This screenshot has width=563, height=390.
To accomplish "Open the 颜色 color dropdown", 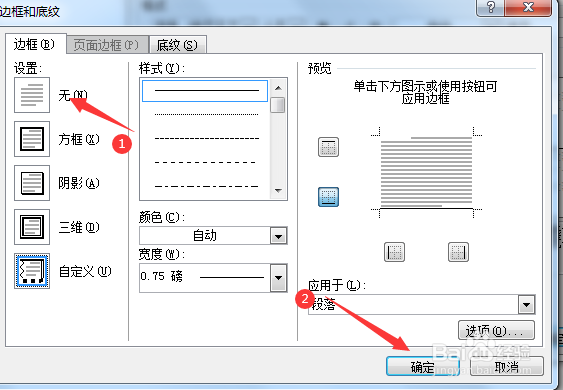I will (278, 236).
